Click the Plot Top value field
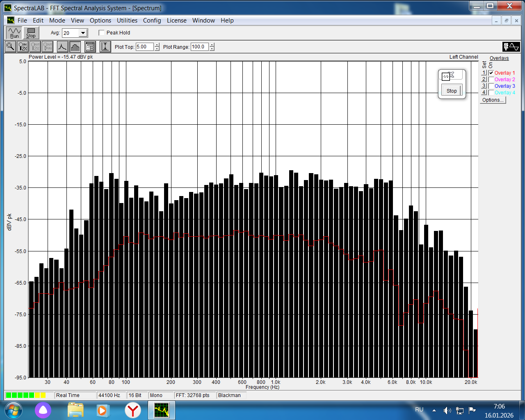This screenshot has height=420, width=525. [145, 47]
